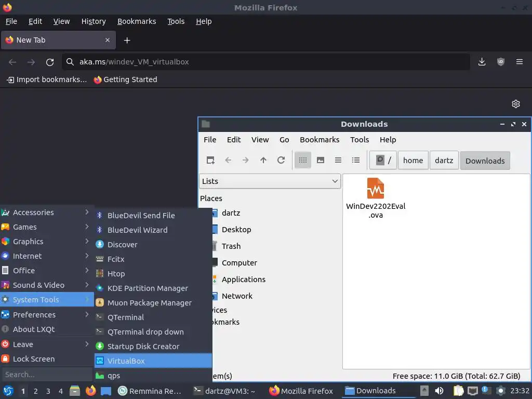Click Import bookmarks link
This screenshot has height=399, width=532.
[x=47, y=79]
